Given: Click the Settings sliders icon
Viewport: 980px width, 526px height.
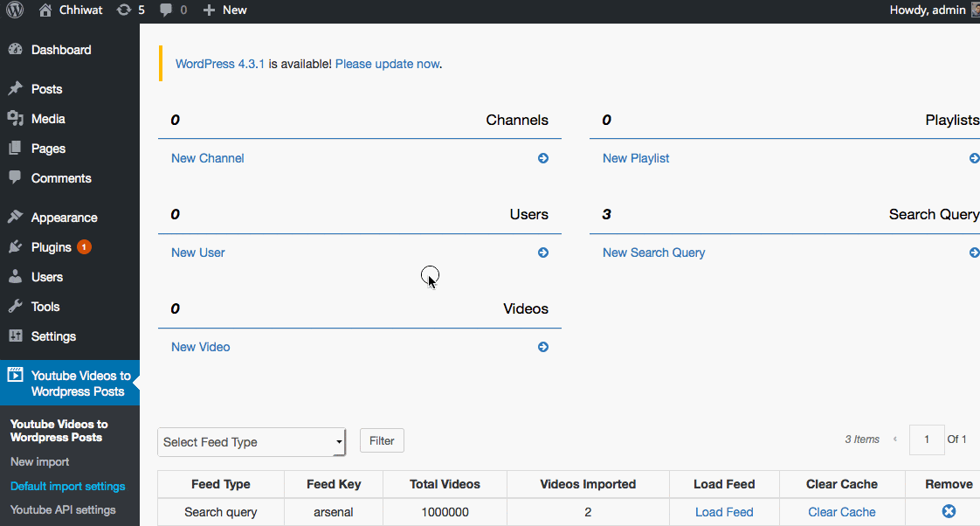Looking at the screenshot, I should coord(16,336).
